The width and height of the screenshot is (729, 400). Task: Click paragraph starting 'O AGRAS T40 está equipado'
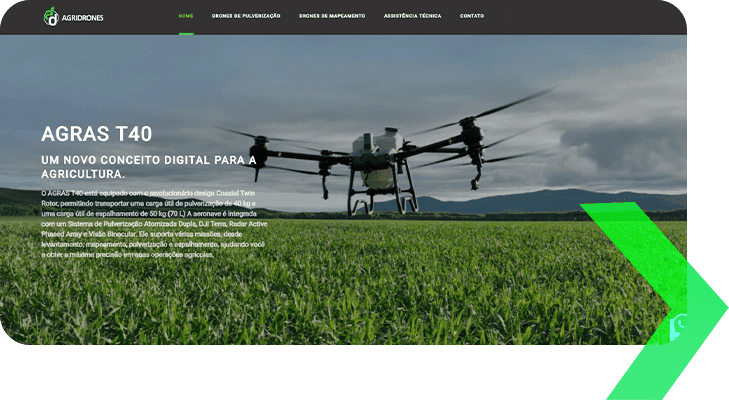click(x=154, y=224)
